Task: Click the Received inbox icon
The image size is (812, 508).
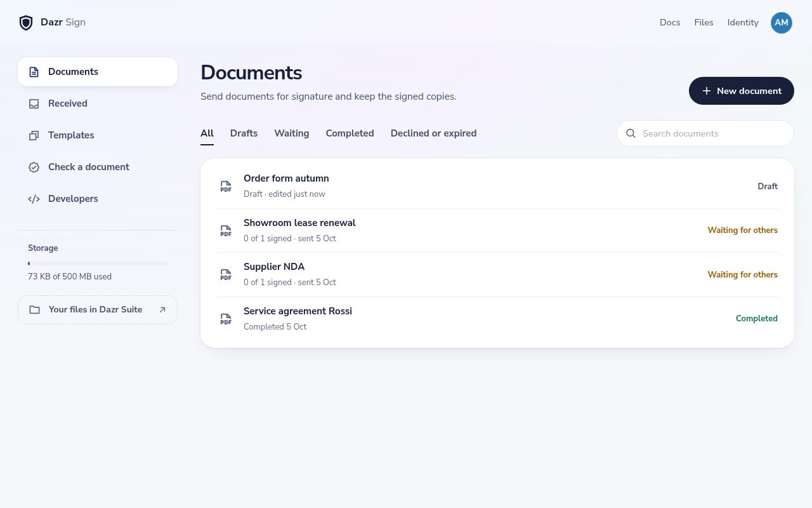Action: click(x=34, y=104)
